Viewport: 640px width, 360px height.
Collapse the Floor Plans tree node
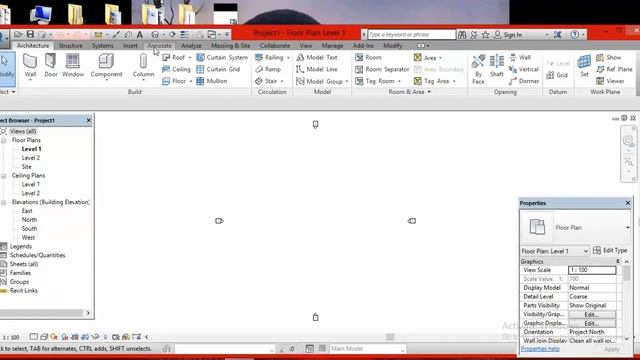click(4, 140)
